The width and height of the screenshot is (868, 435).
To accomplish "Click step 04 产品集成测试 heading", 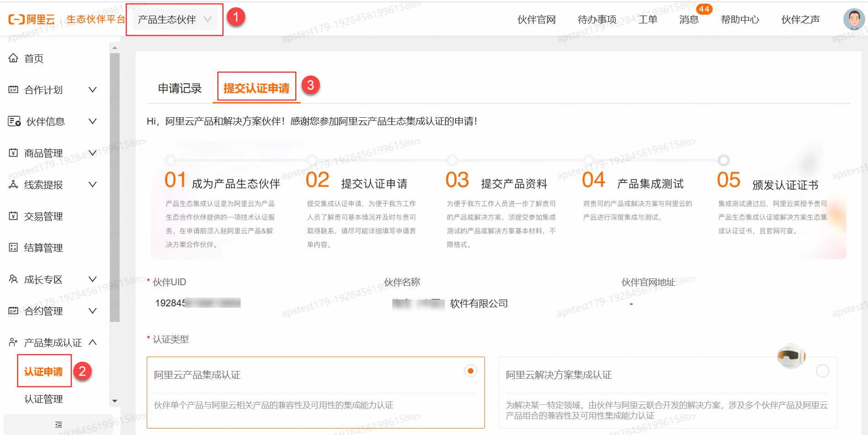I will point(650,184).
